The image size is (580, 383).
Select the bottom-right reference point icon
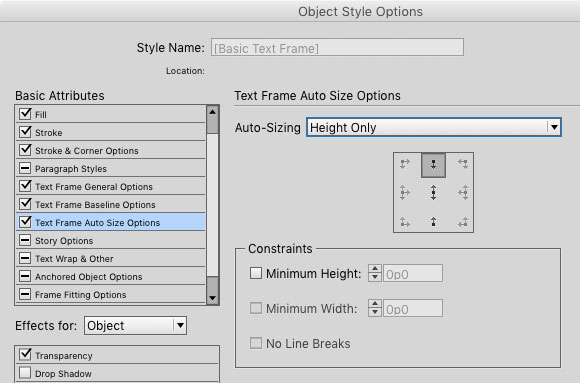click(463, 222)
